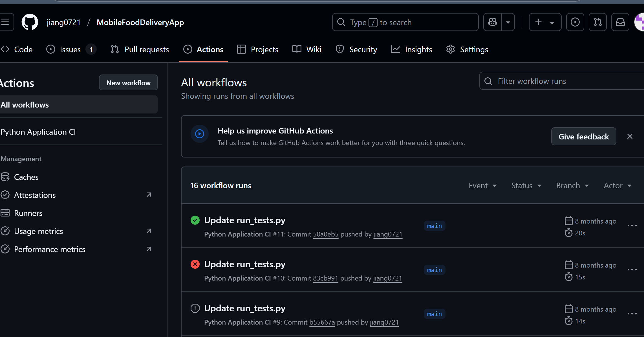The width and height of the screenshot is (644, 337).
Task: Switch to the Actions tab
Action: tap(203, 49)
